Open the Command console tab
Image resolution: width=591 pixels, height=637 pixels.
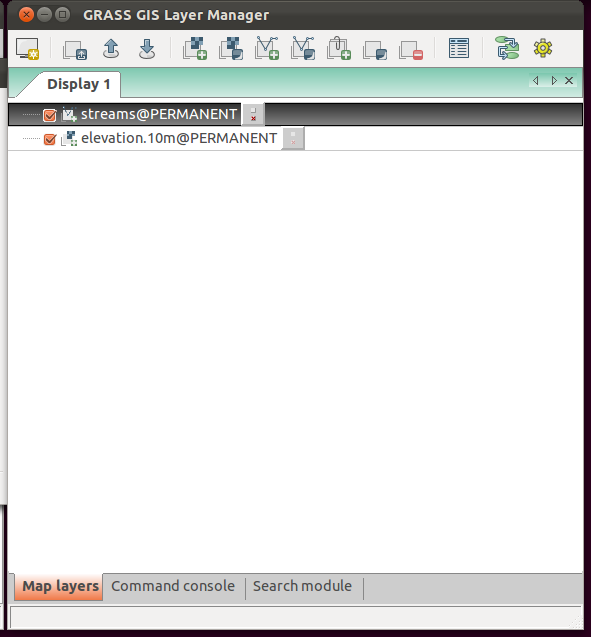coord(173,586)
